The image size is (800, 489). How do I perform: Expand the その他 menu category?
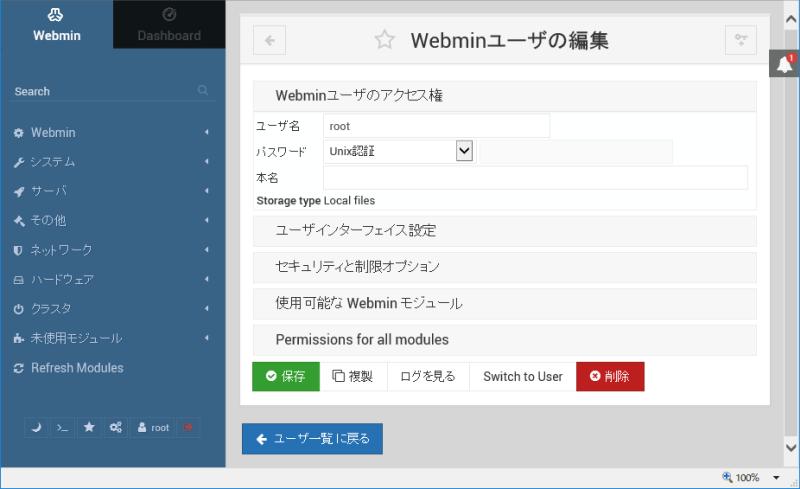click(113, 221)
